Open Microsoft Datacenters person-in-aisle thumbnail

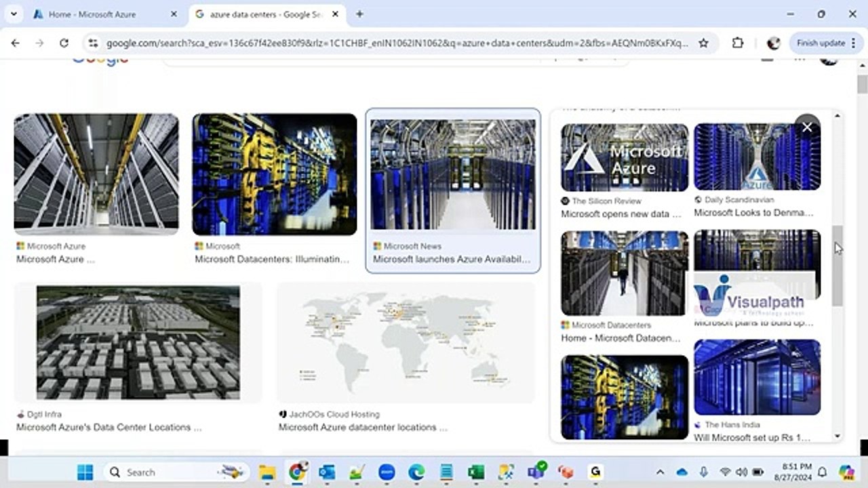(625, 273)
